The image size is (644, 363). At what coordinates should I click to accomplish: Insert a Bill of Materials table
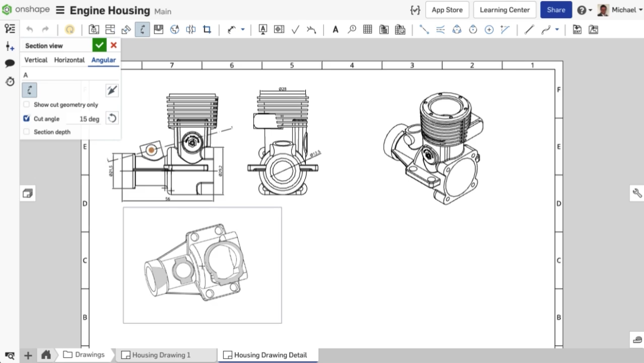click(384, 30)
